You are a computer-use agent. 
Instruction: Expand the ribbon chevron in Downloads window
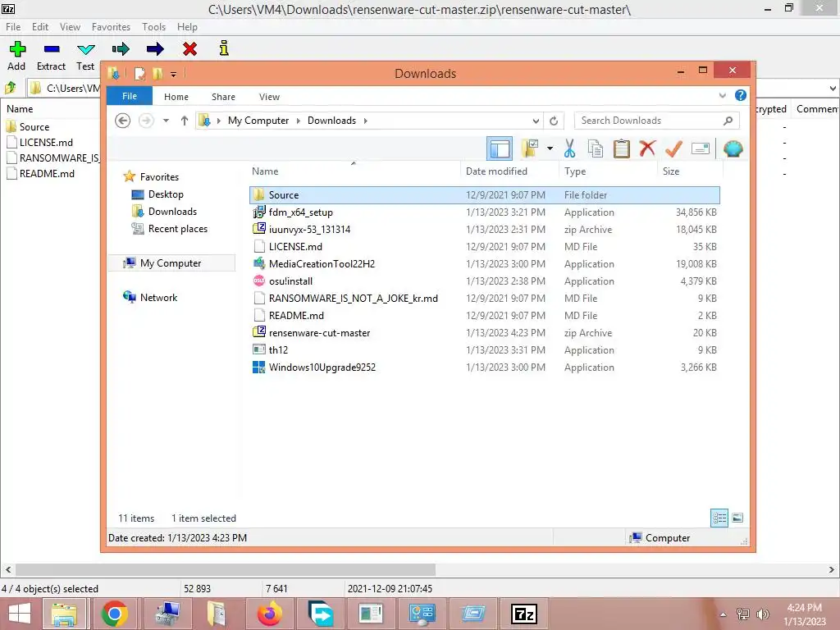pyautogui.click(x=722, y=95)
